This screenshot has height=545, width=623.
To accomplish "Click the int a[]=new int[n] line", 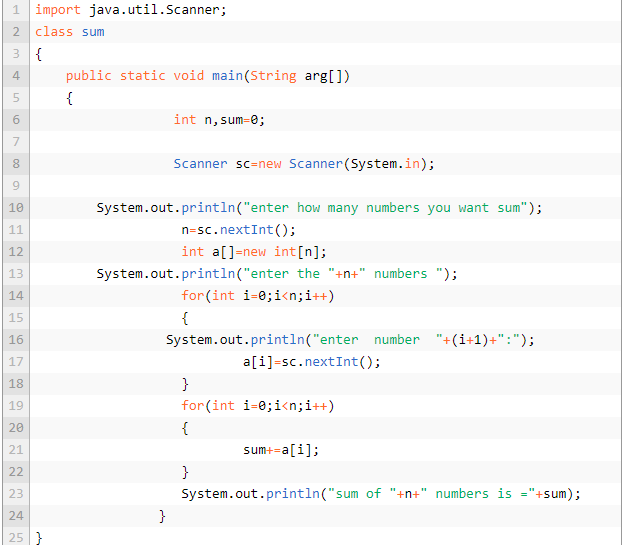I will [254, 252].
